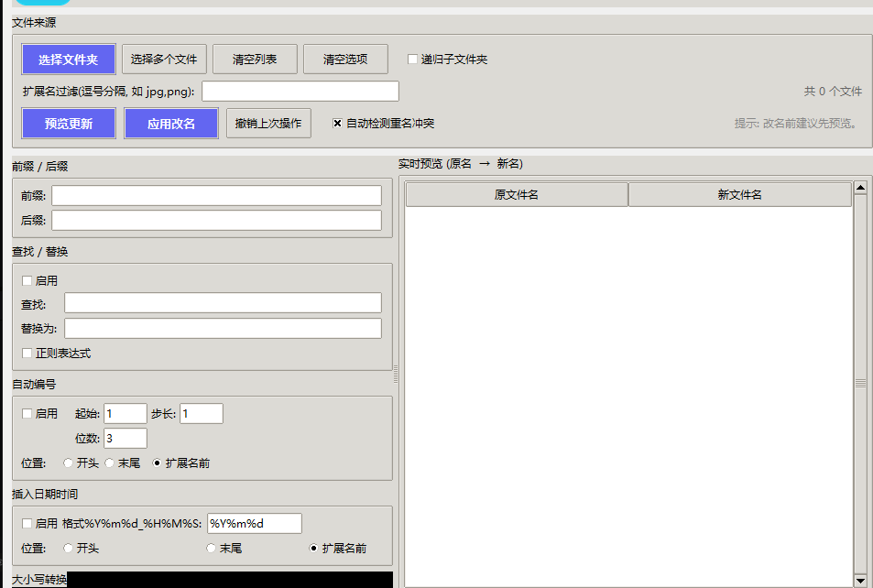Click the 共 0 个文件 count label
The height and width of the screenshot is (588, 873).
tap(833, 92)
